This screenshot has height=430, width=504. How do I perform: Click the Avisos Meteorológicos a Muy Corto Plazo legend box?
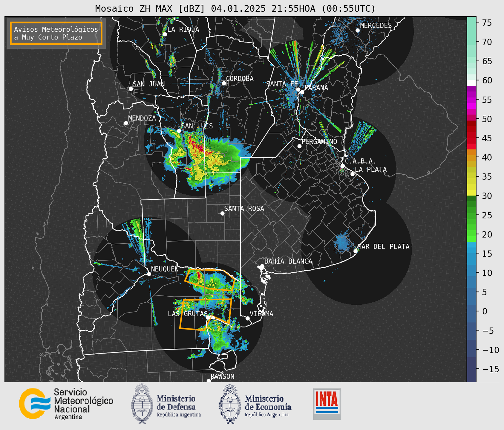[x=56, y=33]
